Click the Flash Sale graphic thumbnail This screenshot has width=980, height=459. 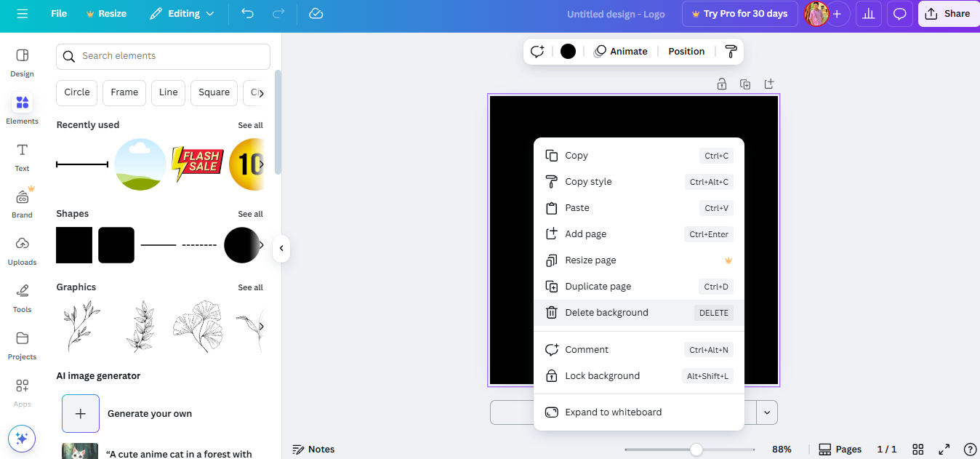(x=197, y=164)
